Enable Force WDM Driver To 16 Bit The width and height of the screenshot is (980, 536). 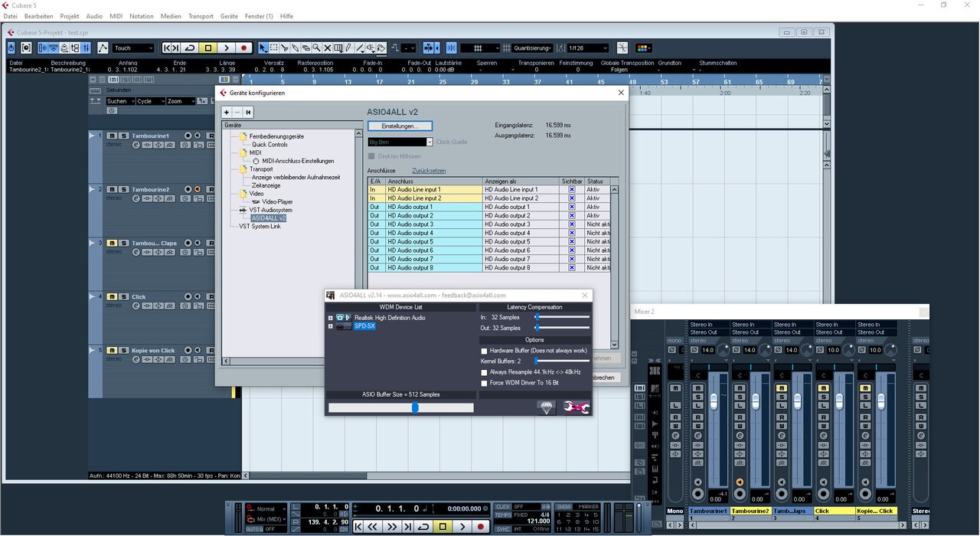[484, 383]
